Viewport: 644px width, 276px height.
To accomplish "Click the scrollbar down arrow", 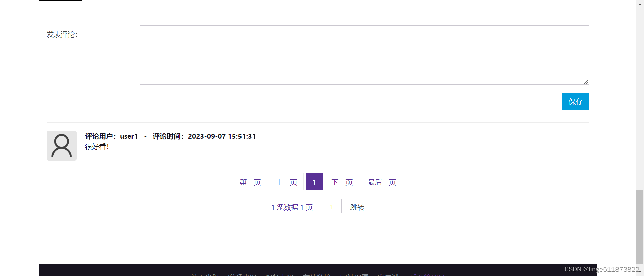I will (x=640, y=272).
